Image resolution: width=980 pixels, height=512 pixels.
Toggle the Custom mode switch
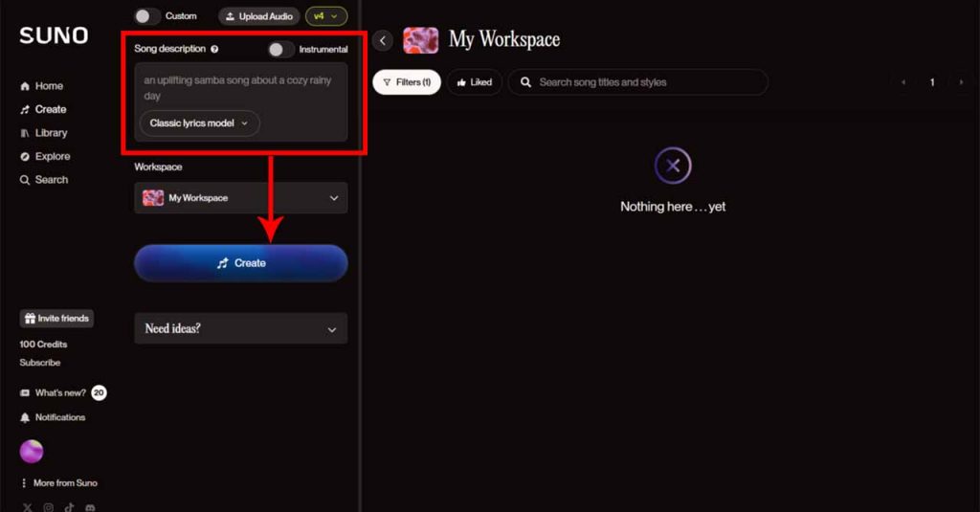146,16
